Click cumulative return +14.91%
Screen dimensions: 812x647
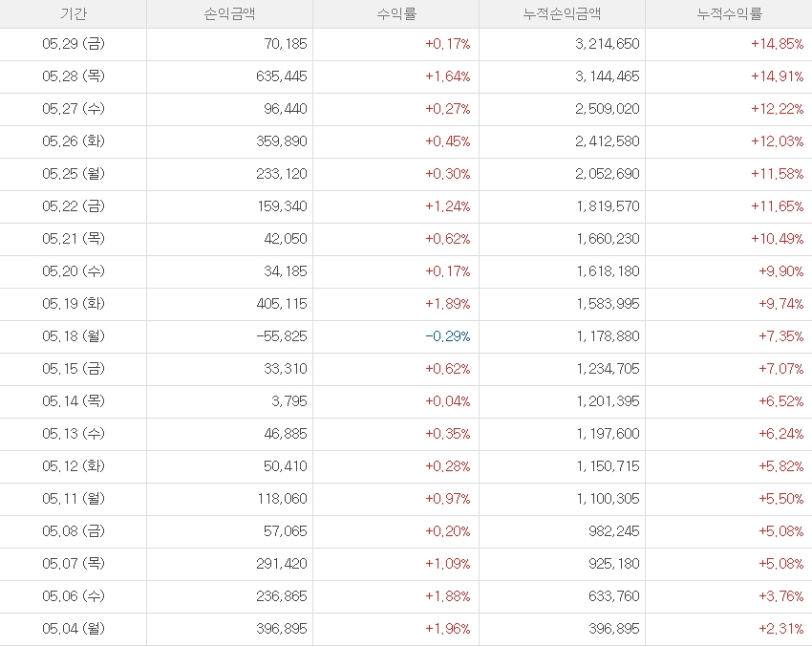[x=778, y=76]
